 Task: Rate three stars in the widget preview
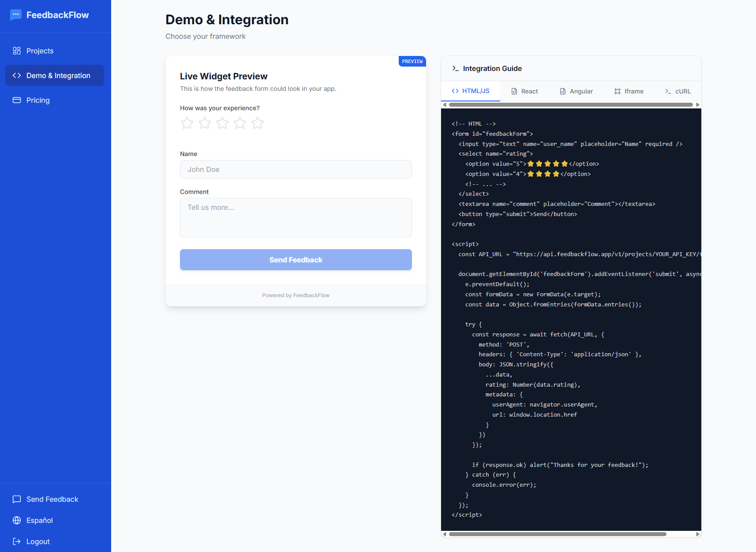tap(222, 123)
